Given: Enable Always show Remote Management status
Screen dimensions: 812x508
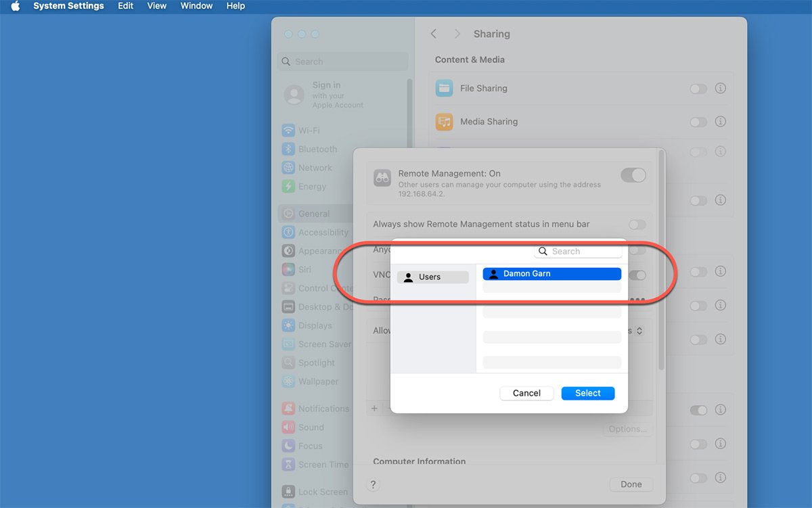Looking at the screenshot, I should pyautogui.click(x=637, y=225).
